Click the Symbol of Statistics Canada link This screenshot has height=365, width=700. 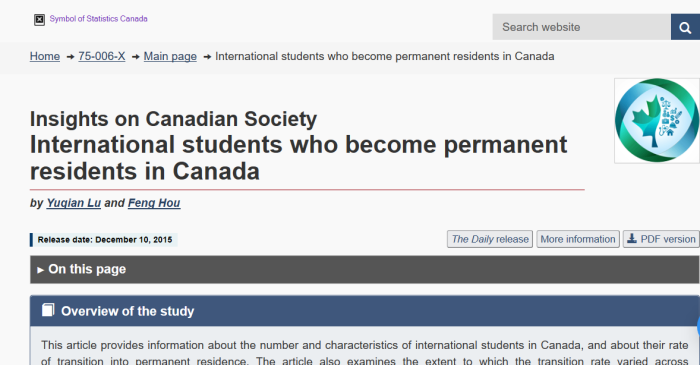click(x=98, y=19)
